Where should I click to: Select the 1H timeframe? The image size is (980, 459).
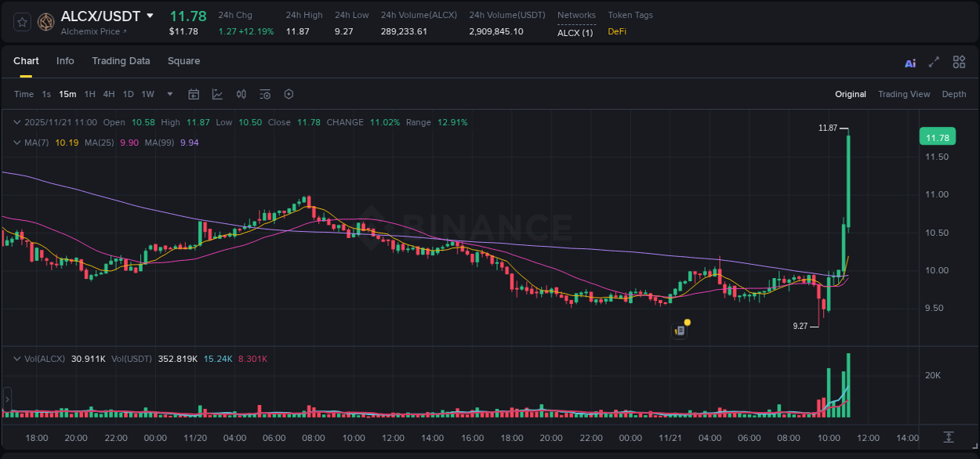pos(90,94)
